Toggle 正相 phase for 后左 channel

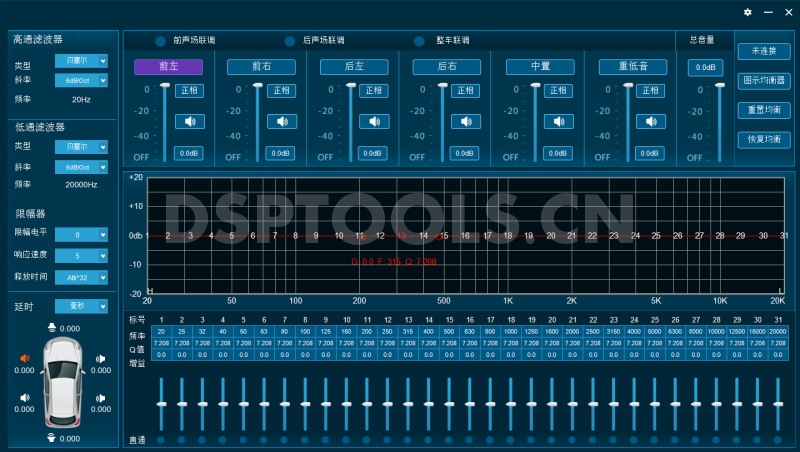click(374, 91)
